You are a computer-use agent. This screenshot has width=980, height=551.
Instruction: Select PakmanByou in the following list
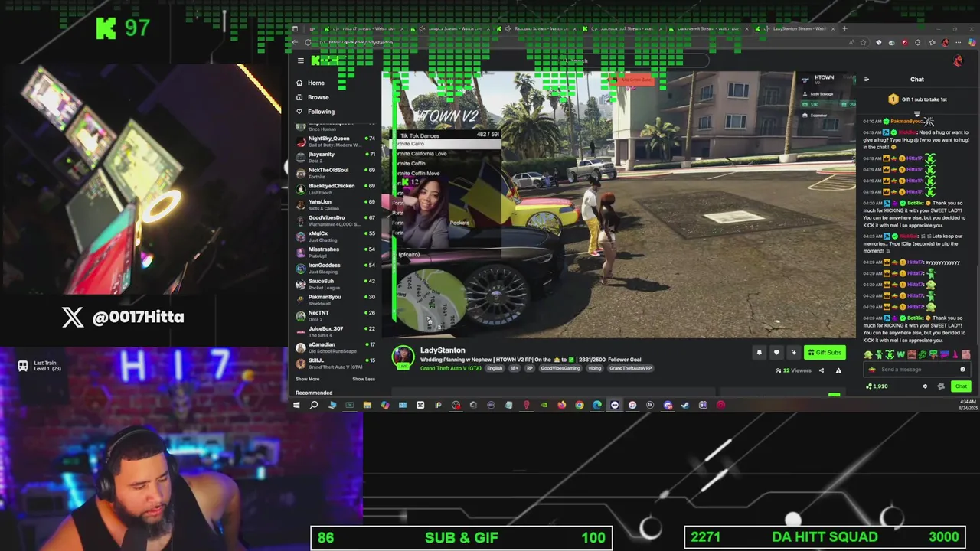click(336, 299)
